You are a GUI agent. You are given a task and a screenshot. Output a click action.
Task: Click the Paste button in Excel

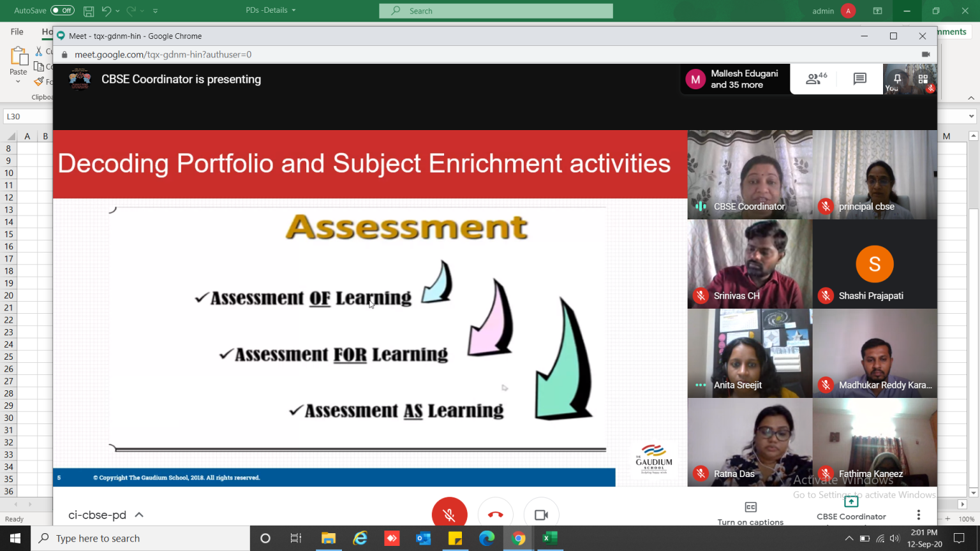click(x=19, y=61)
